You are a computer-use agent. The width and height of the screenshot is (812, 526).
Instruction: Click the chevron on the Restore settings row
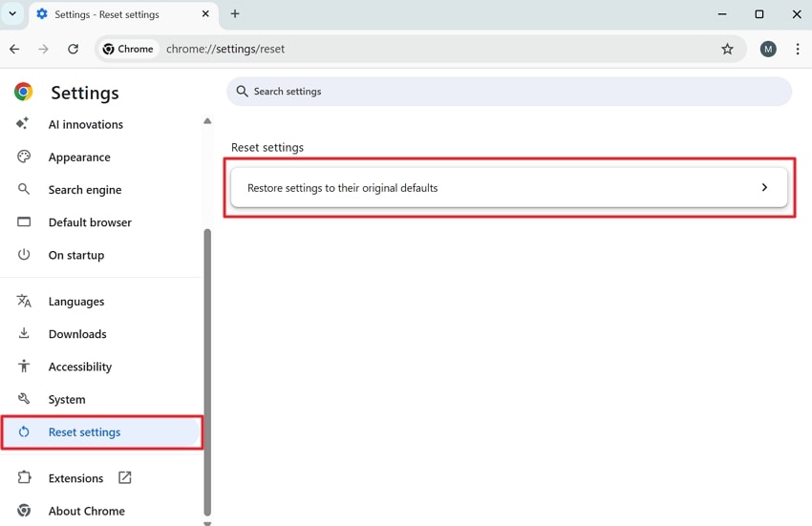(764, 187)
